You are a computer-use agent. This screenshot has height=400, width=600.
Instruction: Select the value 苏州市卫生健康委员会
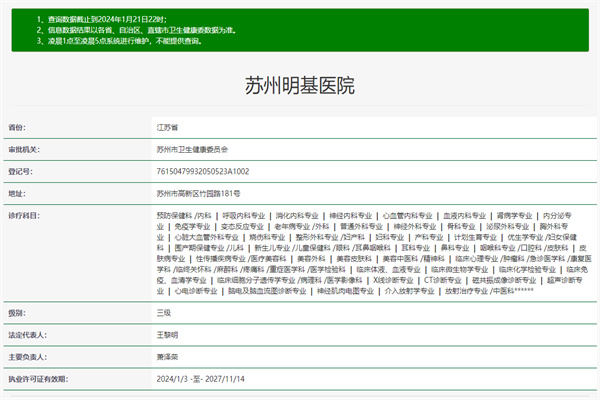(x=192, y=150)
